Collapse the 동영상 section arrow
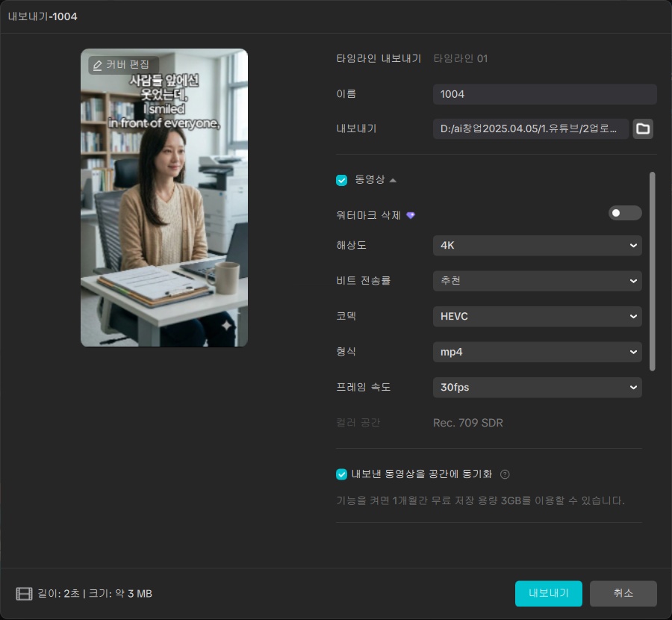Viewport: 672px width, 620px height. (x=393, y=181)
